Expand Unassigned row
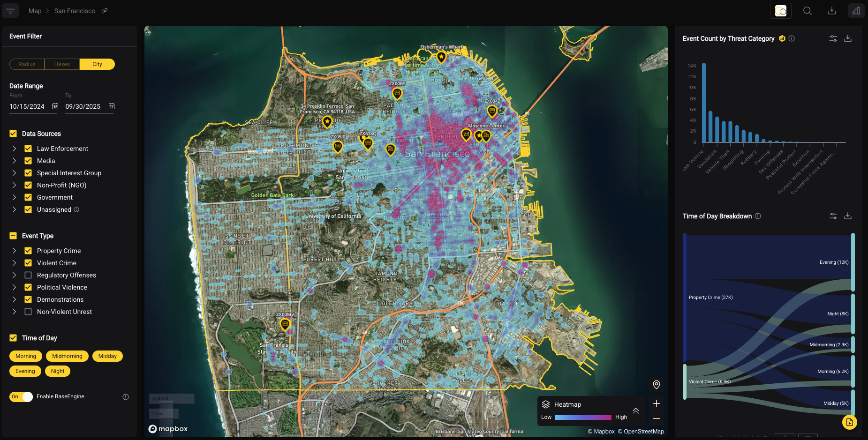 coord(14,209)
